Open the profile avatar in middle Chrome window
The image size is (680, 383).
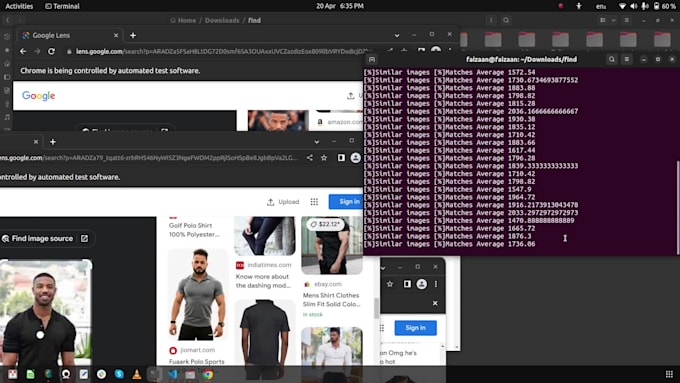356,157
